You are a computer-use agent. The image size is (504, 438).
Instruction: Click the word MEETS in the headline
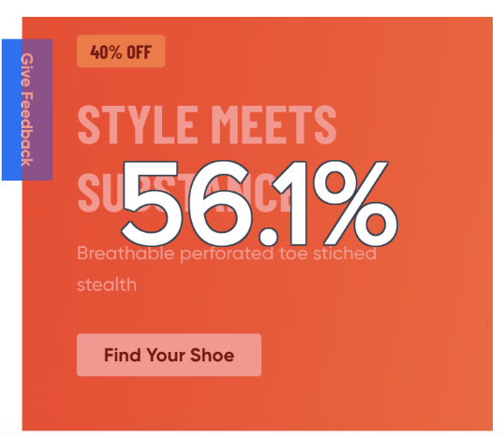coord(274,124)
